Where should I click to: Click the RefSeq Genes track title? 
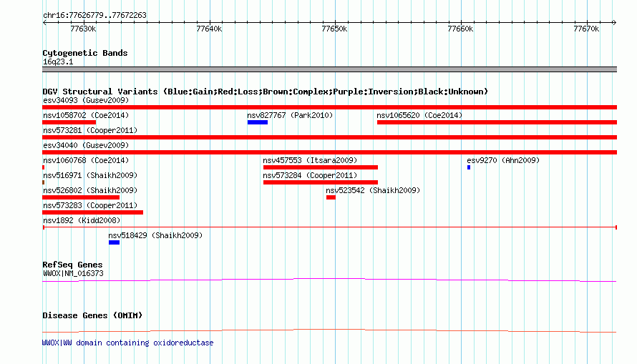tap(72, 265)
